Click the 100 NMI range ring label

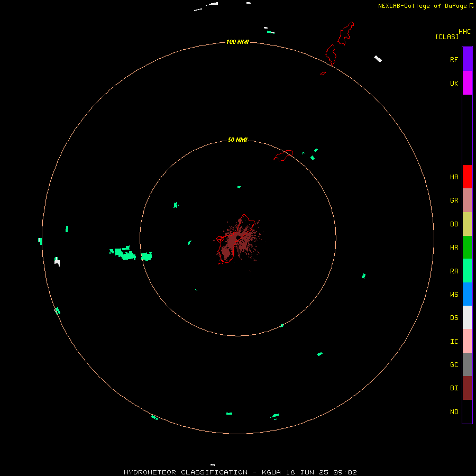tap(237, 42)
